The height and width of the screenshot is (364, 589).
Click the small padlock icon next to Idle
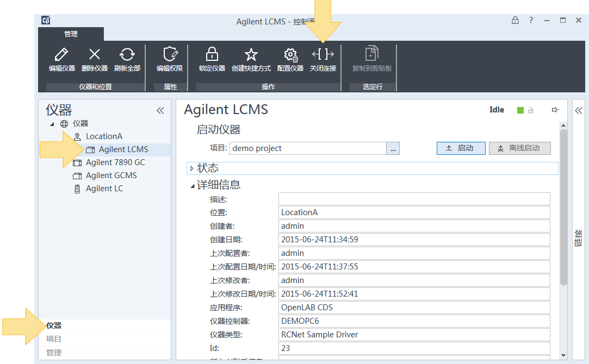pos(530,110)
